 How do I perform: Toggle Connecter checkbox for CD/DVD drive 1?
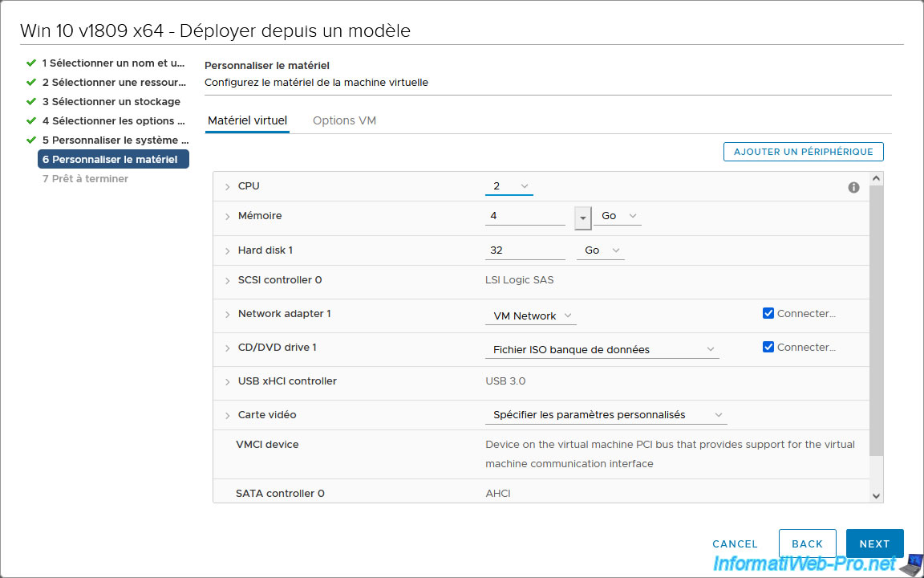tap(768, 347)
